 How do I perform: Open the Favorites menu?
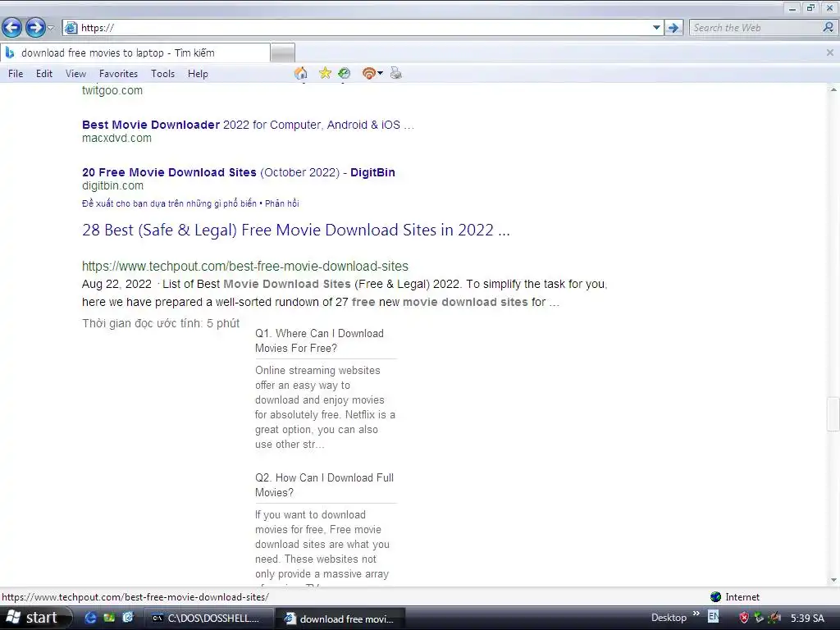[118, 74]
